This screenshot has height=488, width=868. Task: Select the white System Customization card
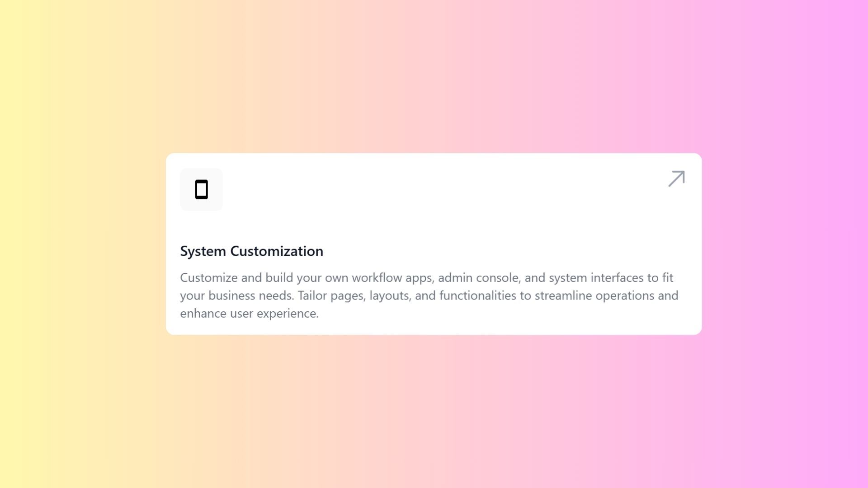click(x=434, y=244)
